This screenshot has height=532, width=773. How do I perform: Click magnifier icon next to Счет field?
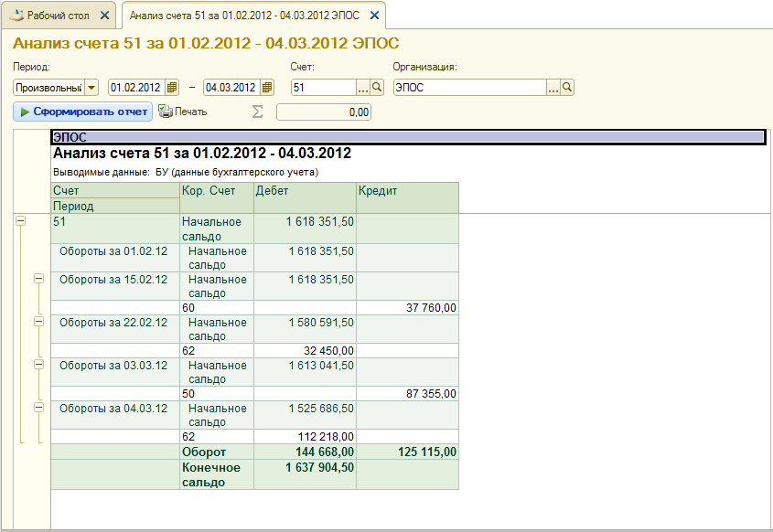377,88
